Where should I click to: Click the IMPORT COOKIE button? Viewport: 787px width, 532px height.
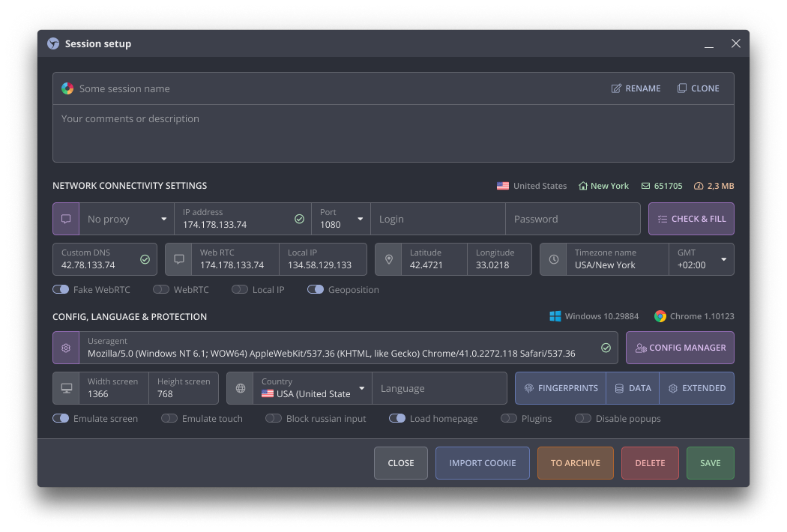(483, 463)
